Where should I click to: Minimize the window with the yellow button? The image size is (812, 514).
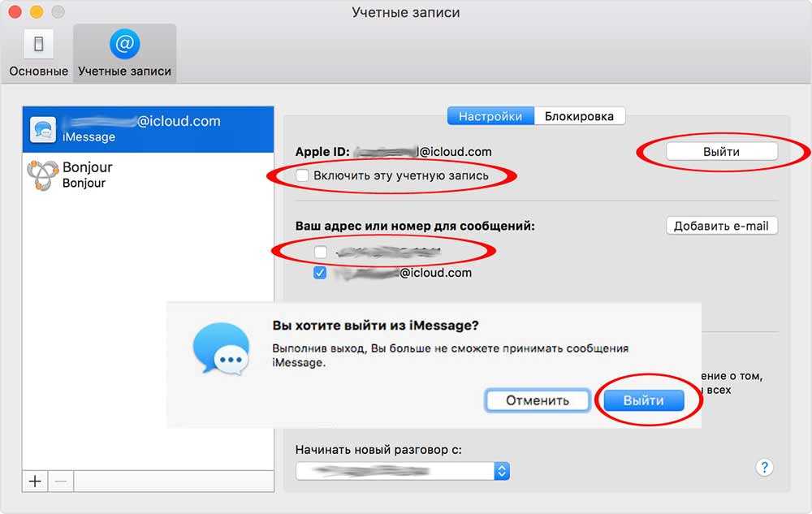pyautogui.click(x=36, y=13)
